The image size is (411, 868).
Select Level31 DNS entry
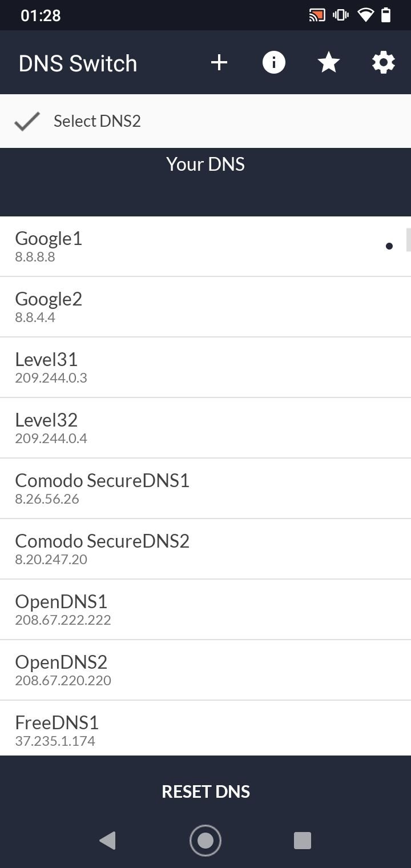pos(205,367)
